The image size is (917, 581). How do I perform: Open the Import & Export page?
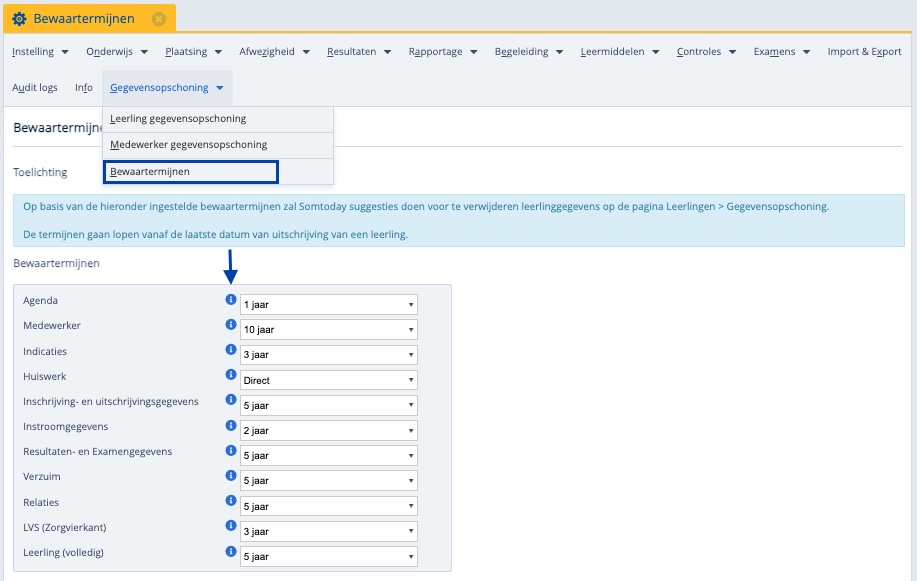864,52
